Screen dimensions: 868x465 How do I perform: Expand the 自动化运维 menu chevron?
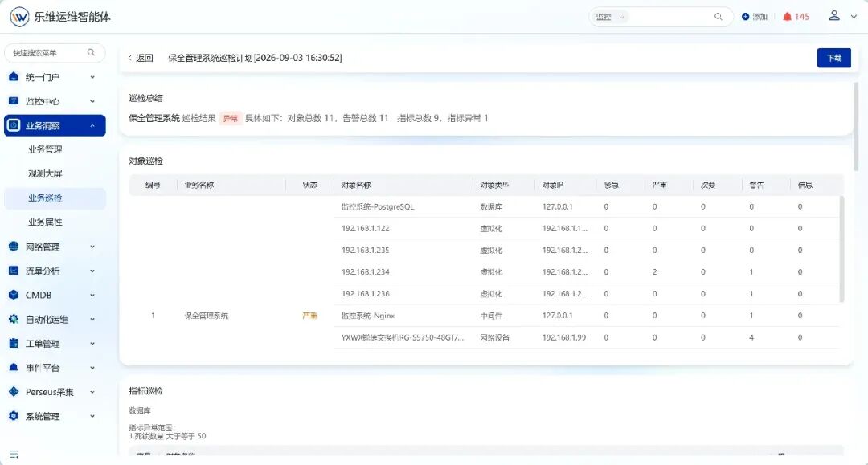point(92,319)
